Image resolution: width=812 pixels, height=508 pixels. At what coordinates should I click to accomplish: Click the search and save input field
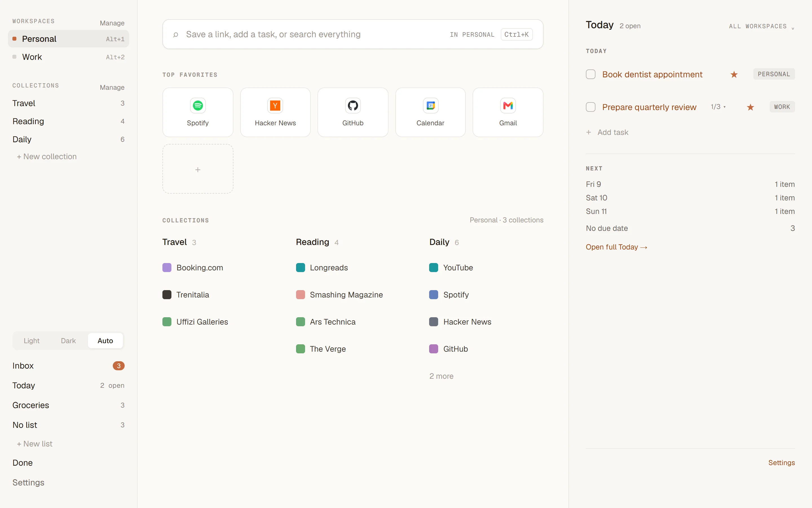point(353,34)
